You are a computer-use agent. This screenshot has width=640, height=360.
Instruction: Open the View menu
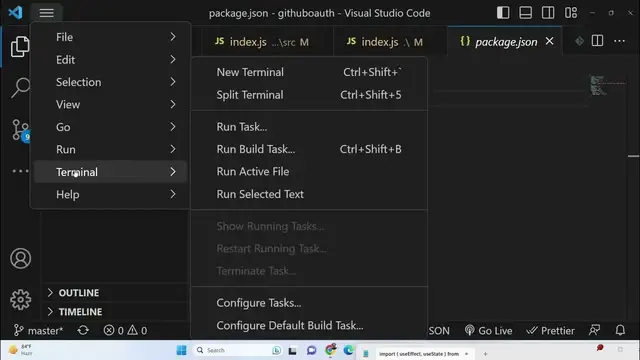click(111, 104)
